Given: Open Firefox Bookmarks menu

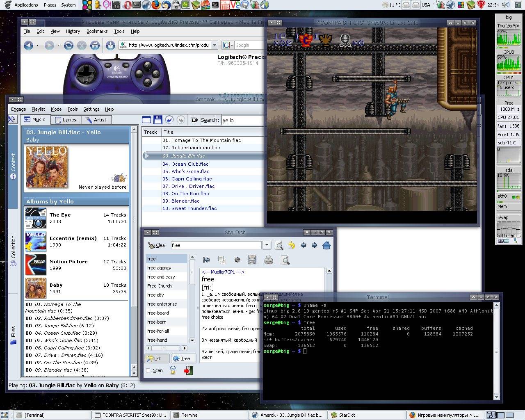Looking at the screenshot, I should point(97,31).
